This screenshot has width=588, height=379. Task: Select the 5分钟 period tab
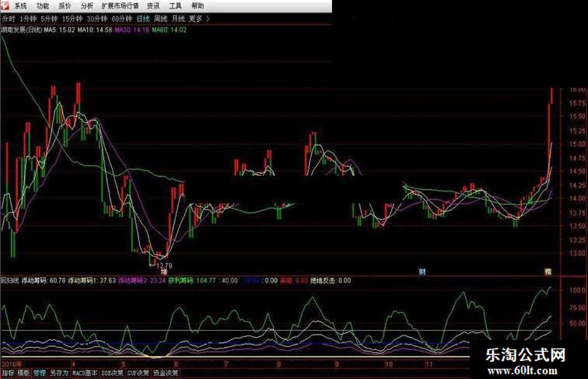pyautogui.click(x=49, y=19)
